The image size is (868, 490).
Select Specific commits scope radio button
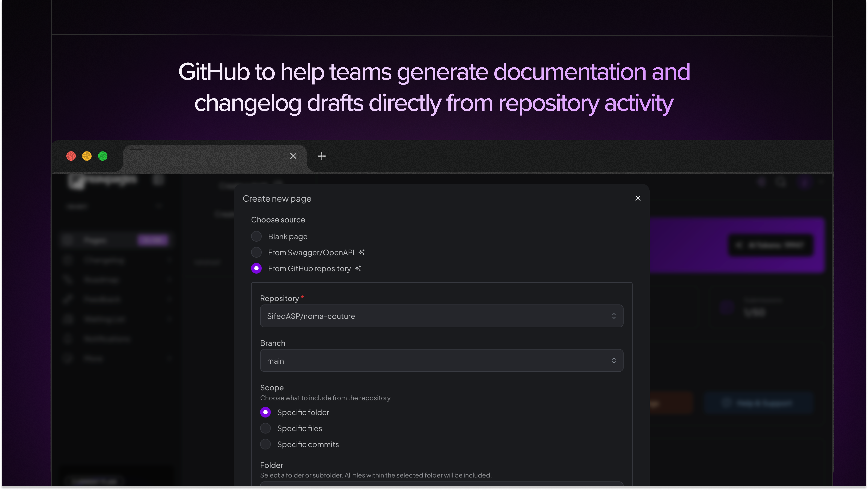265,444
